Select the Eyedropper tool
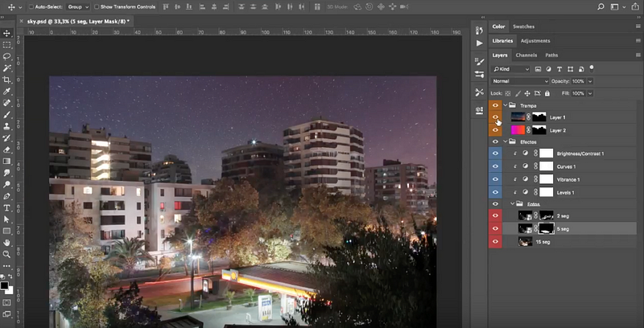Image resolution: width=644 pixels, height=328 pixels. pyautogui.click(x=6, y=91)
